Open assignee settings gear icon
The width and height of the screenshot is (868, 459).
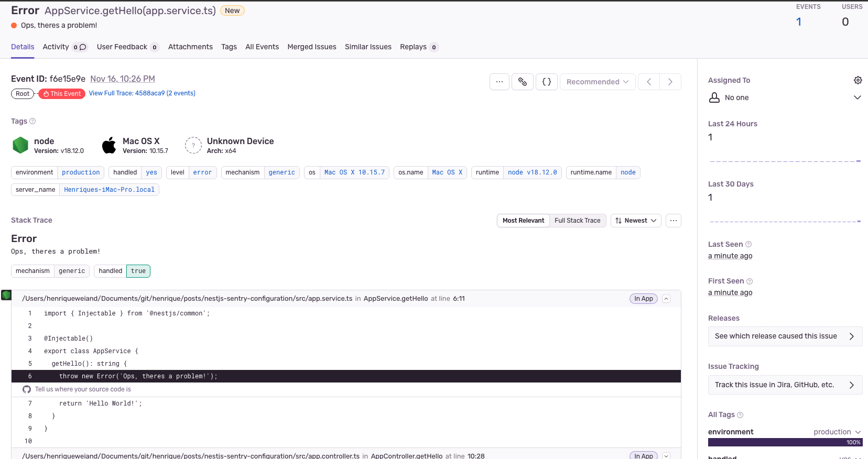[858, 80]
